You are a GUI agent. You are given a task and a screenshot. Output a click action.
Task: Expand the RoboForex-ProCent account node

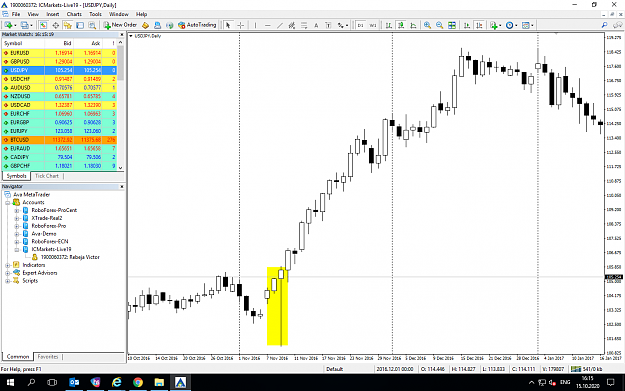[x=17, y=210]
